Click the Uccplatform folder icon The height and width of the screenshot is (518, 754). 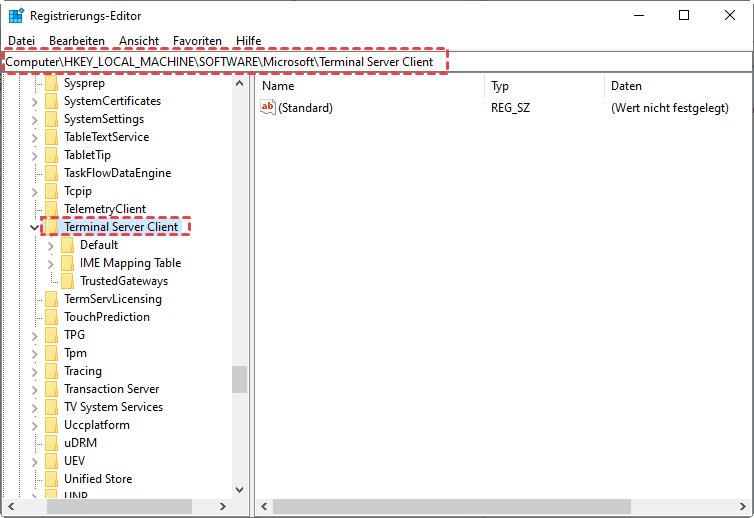click(51, 425)
